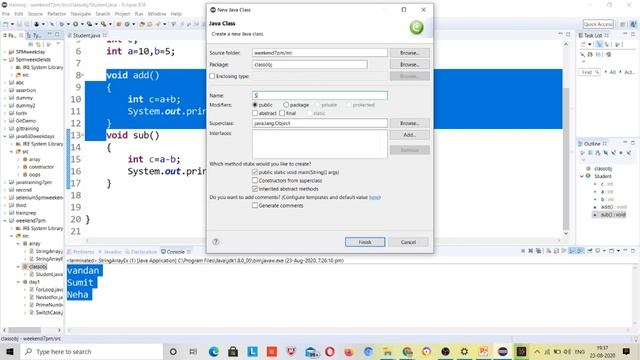Screen dimensions: 640x360
Task: Open the New toolbar dropdown arrow
Action: (12, 24)
